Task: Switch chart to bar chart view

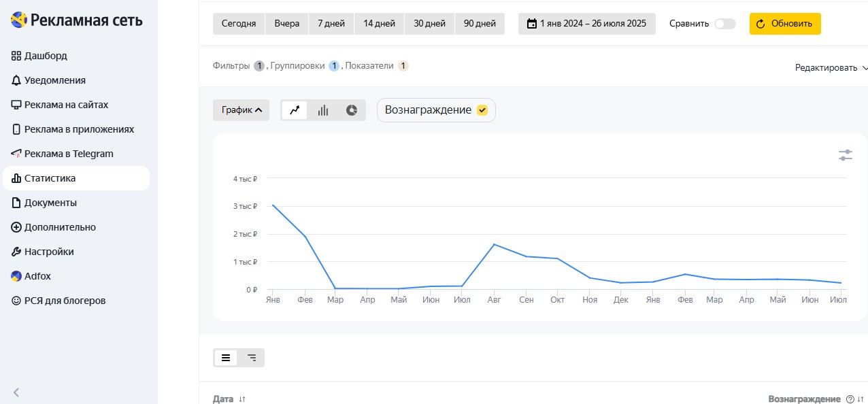Action: click(x=323, y=110)
